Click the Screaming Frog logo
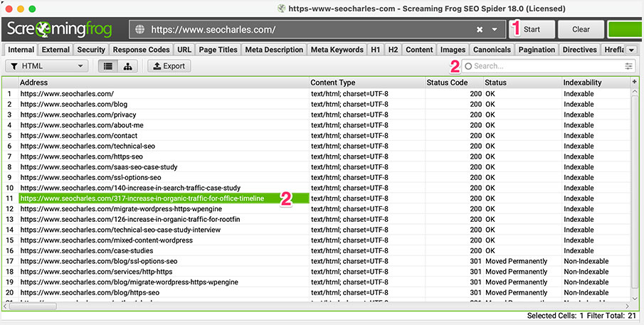This screenshot has height=325, width=644. pos(59,30)
